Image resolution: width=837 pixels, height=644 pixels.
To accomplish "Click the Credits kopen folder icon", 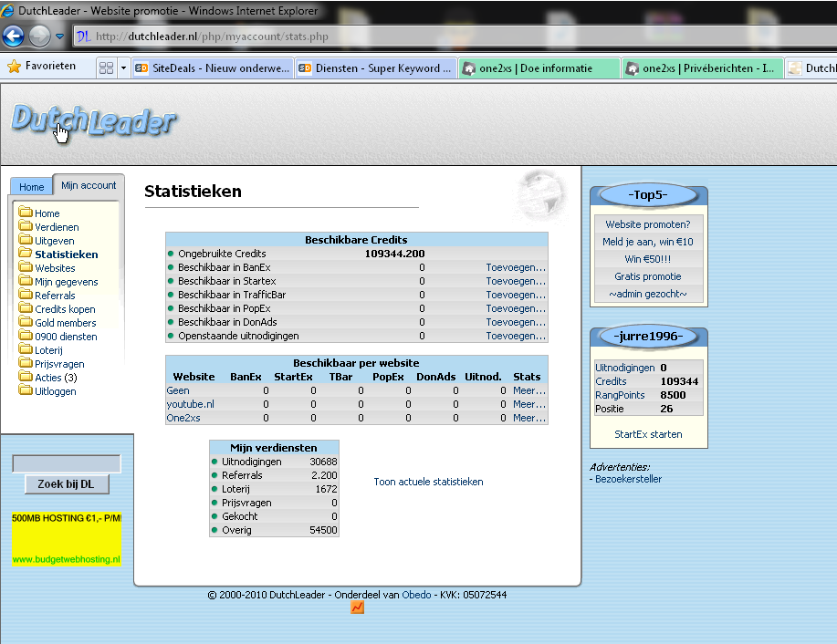I will point(25,307).
